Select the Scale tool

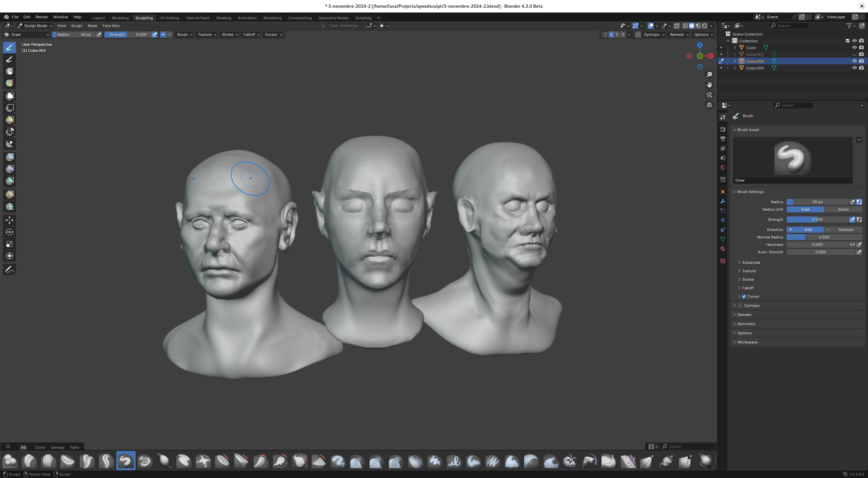pyautogui.click(x=9, y=244)
